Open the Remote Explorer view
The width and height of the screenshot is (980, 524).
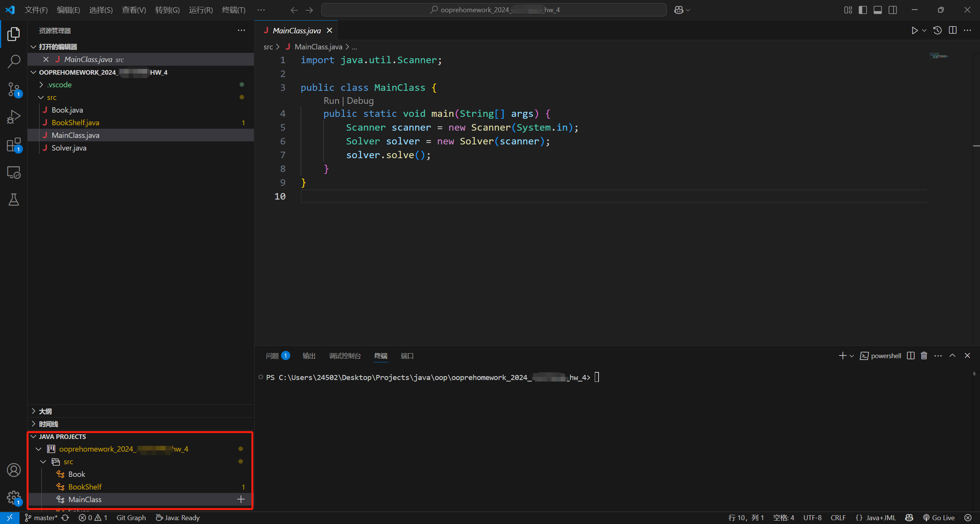14,172
